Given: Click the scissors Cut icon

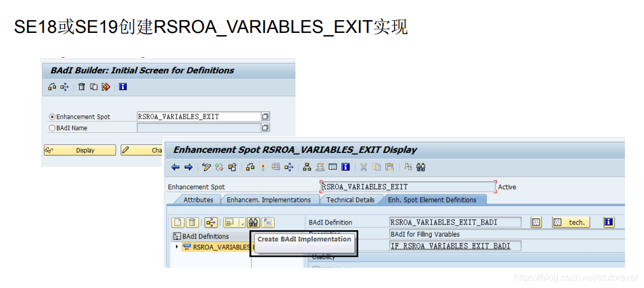Looking at the screenshot, I should point(364,167).
